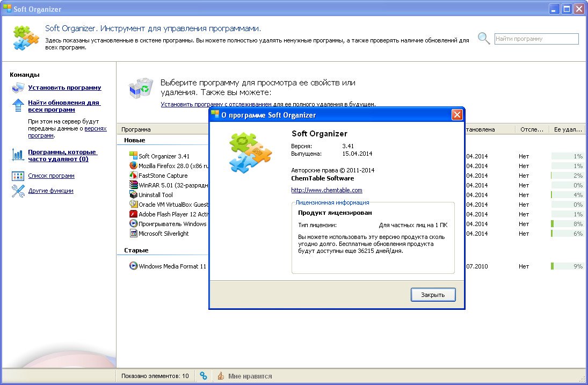The height and width of the screenshot is (385, 588).
Task: Click the Мне нравится status bar label
Action: [x=250, y=376]
